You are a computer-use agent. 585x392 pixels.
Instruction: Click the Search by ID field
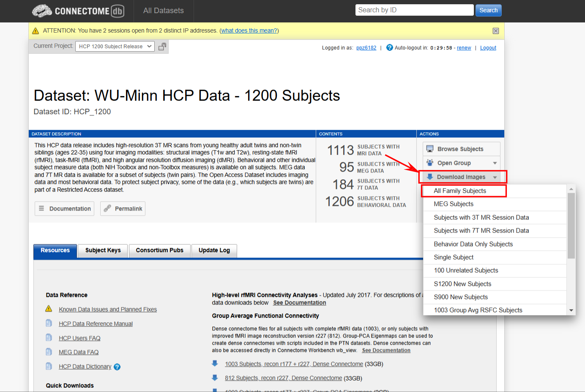tap(414, 10)
